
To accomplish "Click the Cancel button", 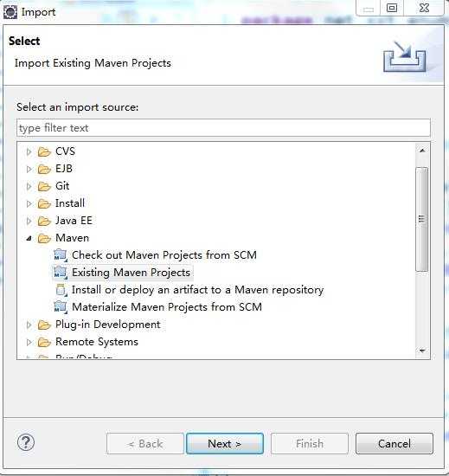I will click(x=394, y=443).
